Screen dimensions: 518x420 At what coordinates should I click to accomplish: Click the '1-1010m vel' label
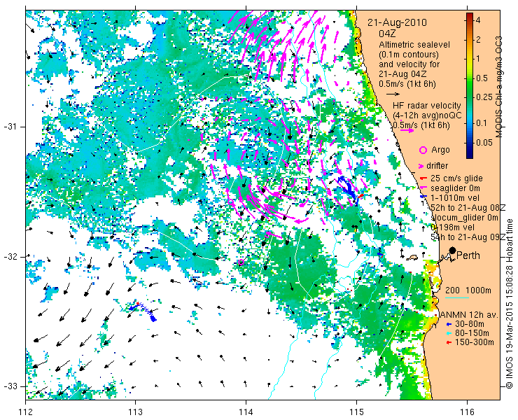tap(455, 198)
